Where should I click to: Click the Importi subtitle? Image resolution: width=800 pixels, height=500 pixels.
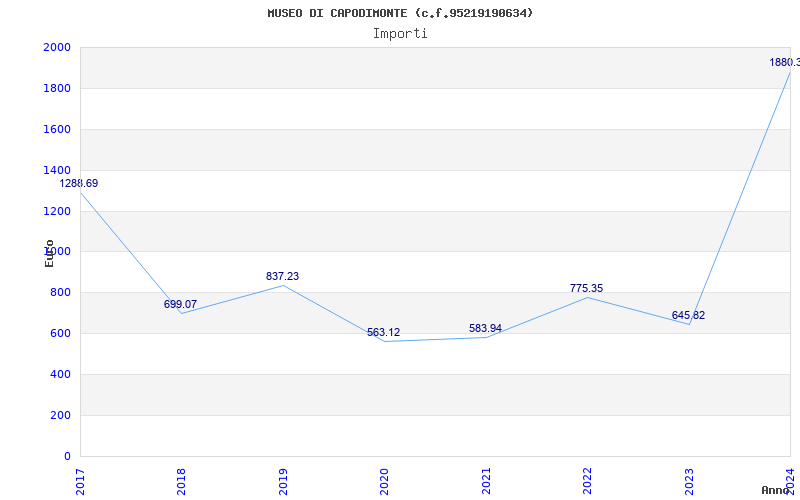[400, 34]
